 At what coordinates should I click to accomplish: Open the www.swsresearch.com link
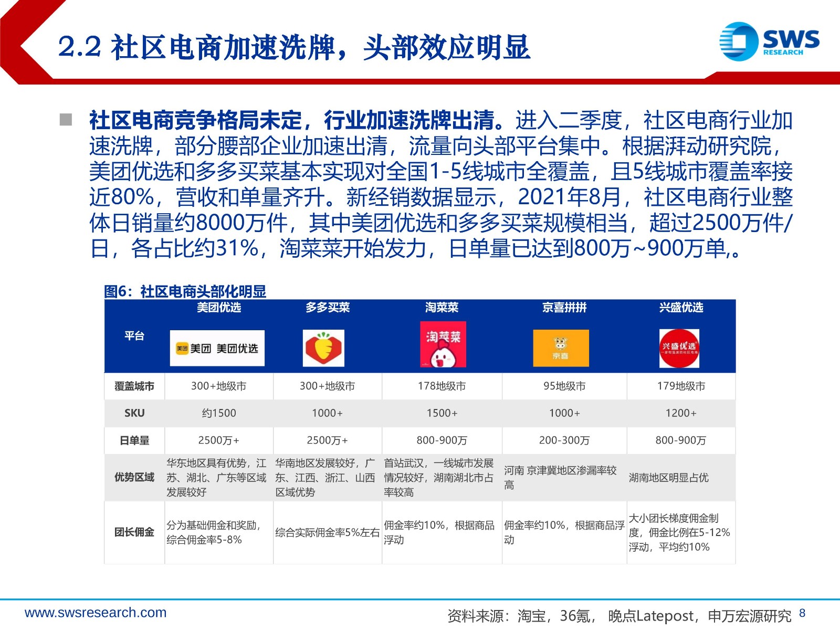(x=96, y=613)
